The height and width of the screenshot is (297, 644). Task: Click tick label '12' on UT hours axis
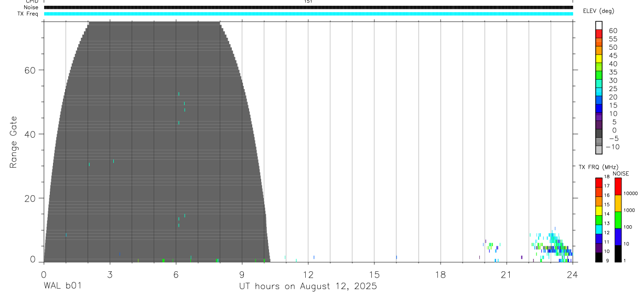point(308,274)
